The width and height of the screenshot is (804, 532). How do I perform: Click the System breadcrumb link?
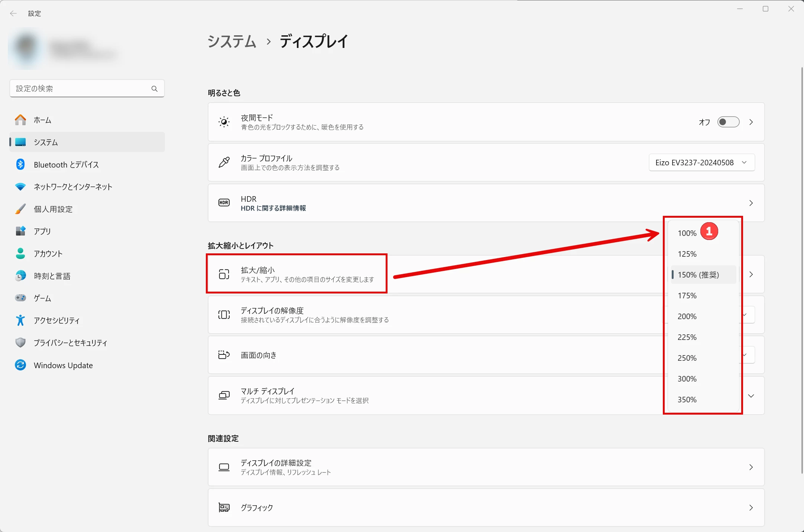point(232,41)
